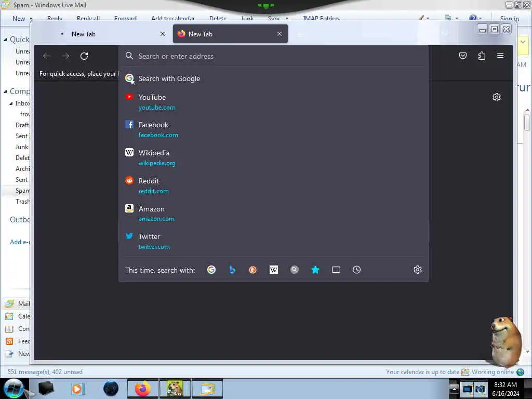Open the Wikipedia top site suggestion

pyautogui.click(x=273, y=158)
